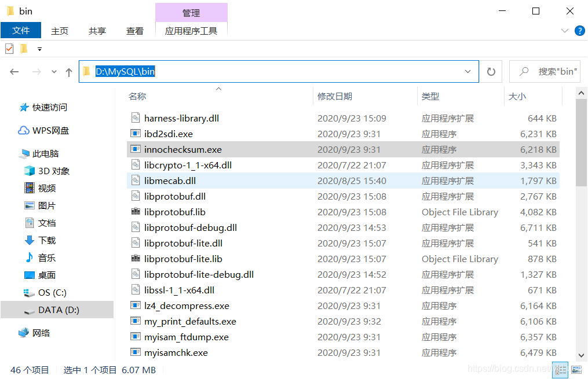Open the Customize Quick Access Toolbar dropdown
The height and width of the screenshot is (379, 588).
(x=40, y=49)
